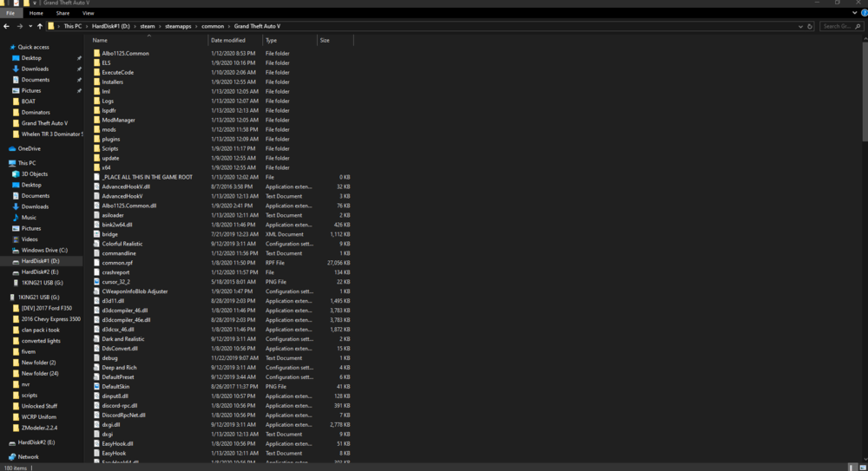
Task: Open the File menu
Action: pyautogui.click(x=10, y=13)
